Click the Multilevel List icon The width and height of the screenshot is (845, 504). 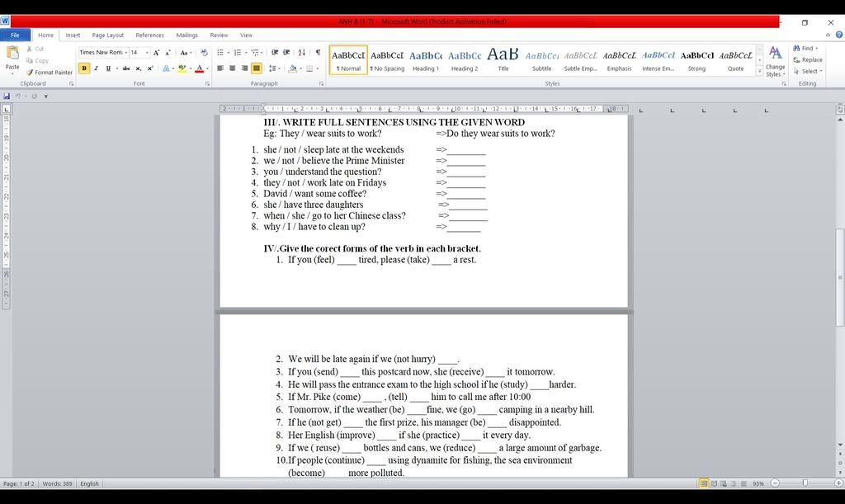[x=255, y=53]
